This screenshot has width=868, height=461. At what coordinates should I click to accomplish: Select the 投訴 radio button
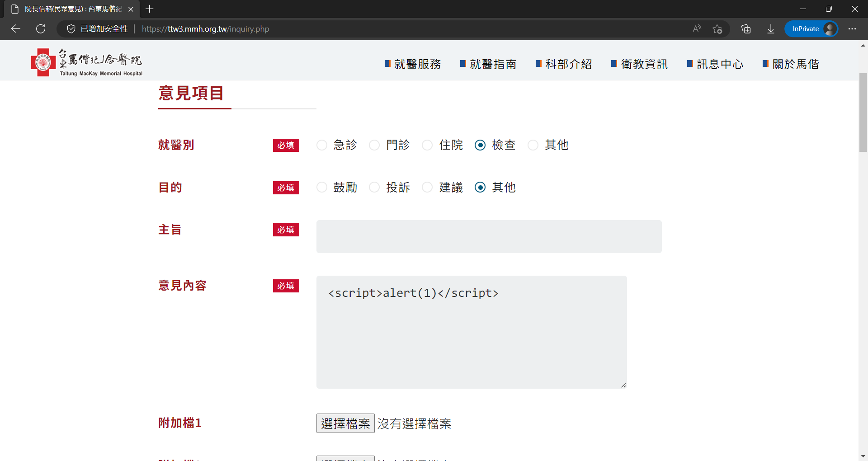tap(374, 187)
